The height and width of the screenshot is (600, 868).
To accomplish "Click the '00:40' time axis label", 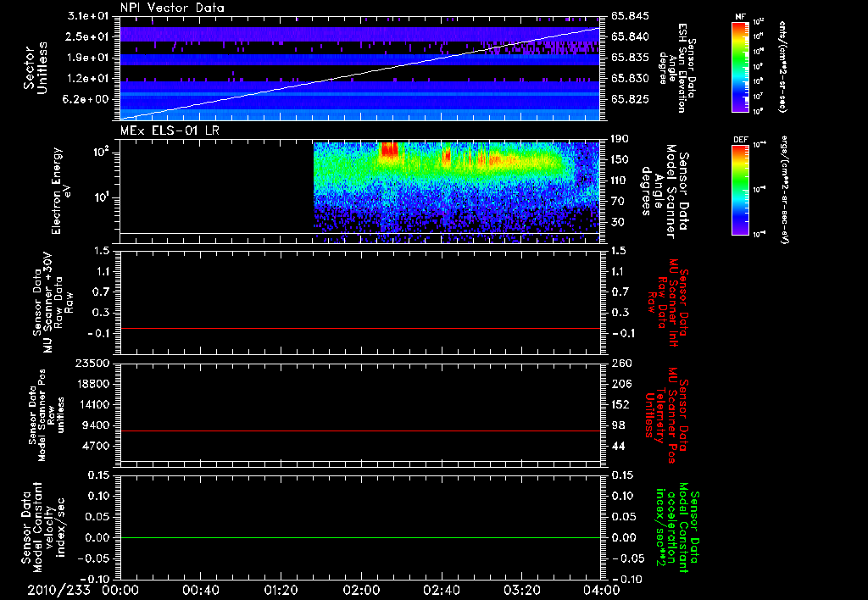I will click(x=200, y=590).
